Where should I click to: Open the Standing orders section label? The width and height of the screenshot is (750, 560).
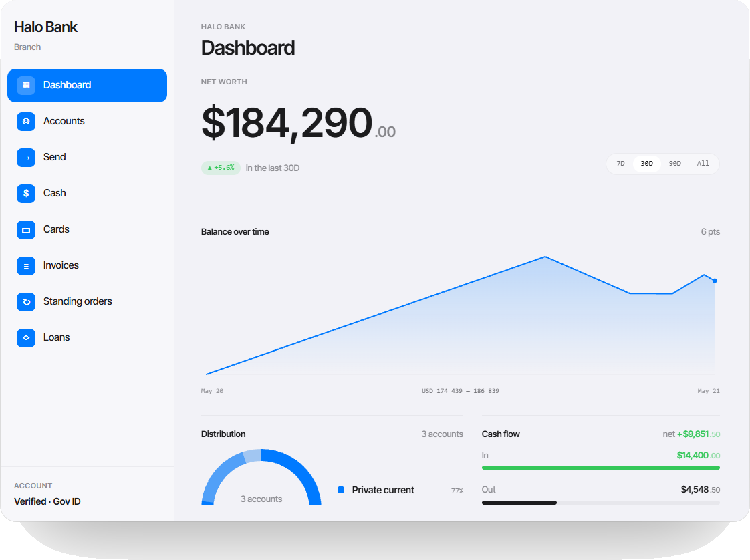click(x=78, y=301)
